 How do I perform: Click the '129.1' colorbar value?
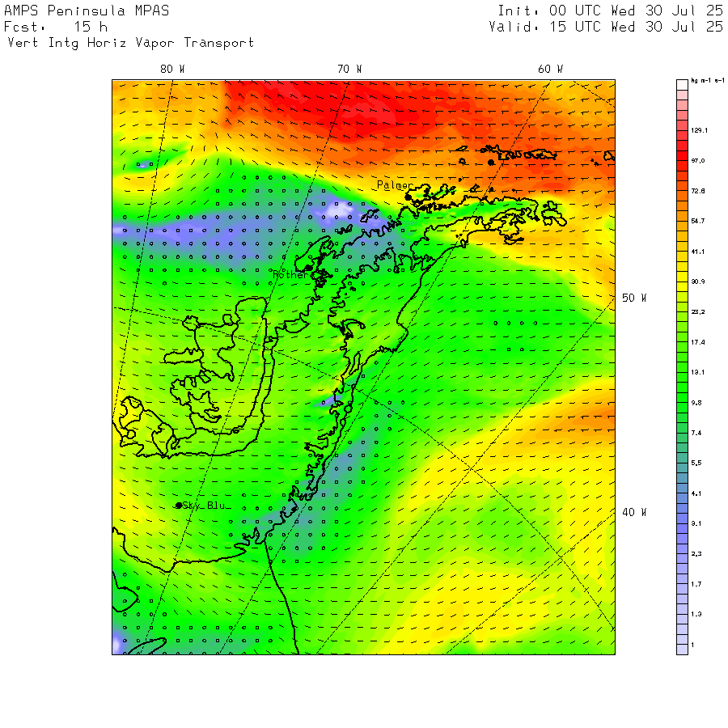[699, 130]
